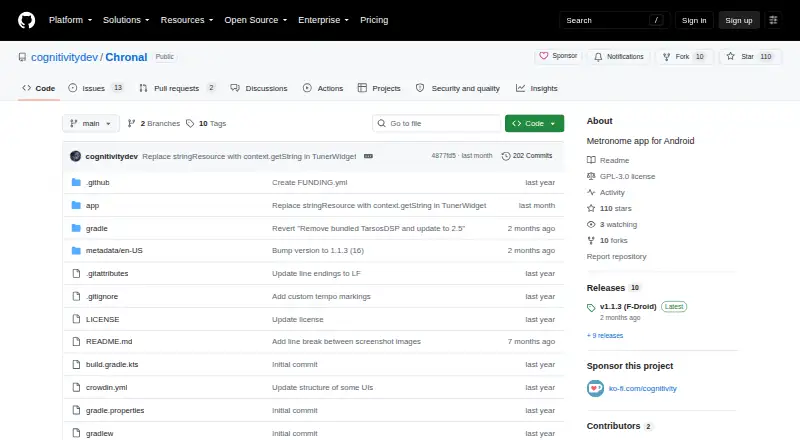This screenshot has width=800, height=440.
Task: Open the app folder icon
Action: tap(76, 205)
